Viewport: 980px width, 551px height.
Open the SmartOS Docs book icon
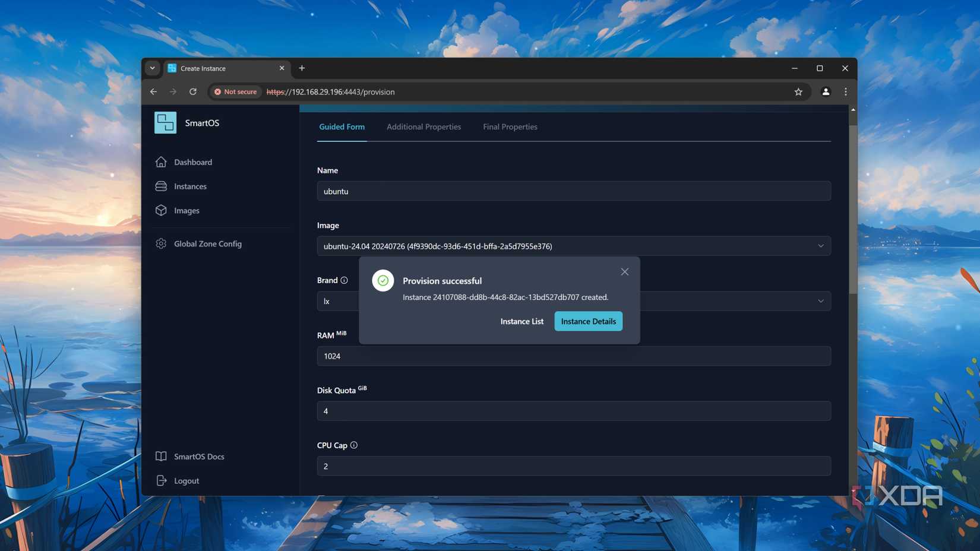(x=161, y=456)
